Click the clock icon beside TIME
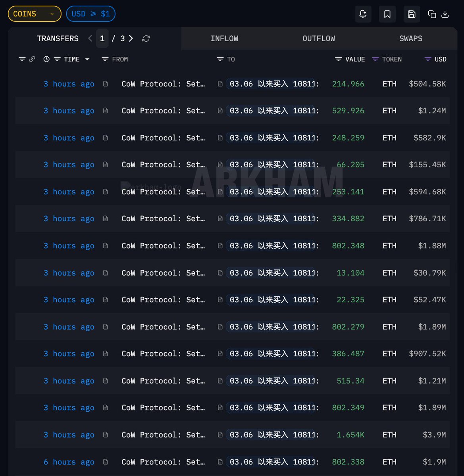The width and height of the screenshot is (464, 476). [46, 59]
